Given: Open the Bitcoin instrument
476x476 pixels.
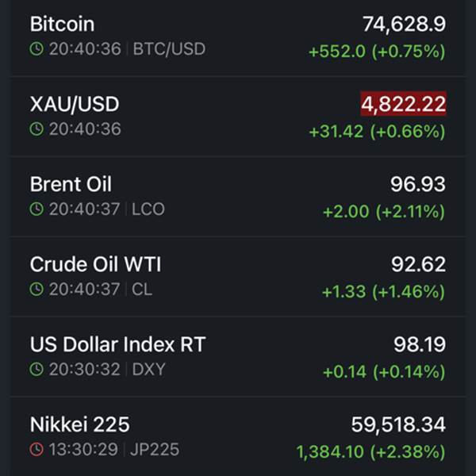Looking at the screenshot, I should click(62, 24).
